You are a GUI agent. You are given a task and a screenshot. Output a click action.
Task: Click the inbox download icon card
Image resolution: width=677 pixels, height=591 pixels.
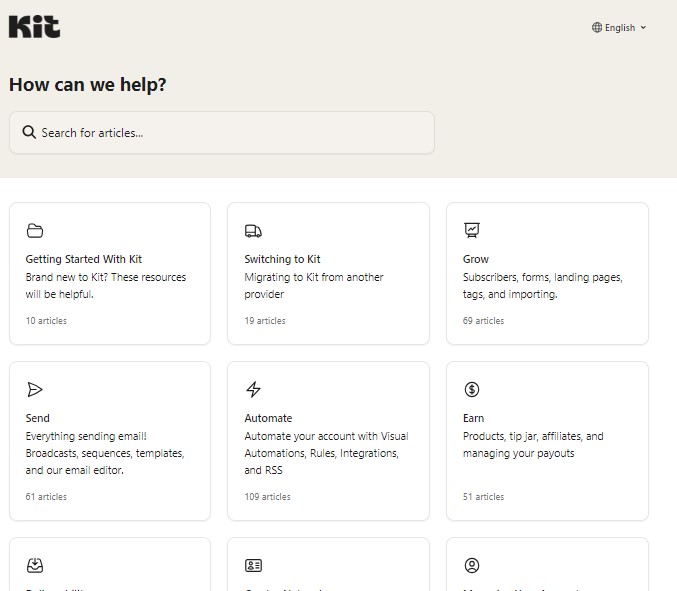click(x=35, y=565)
